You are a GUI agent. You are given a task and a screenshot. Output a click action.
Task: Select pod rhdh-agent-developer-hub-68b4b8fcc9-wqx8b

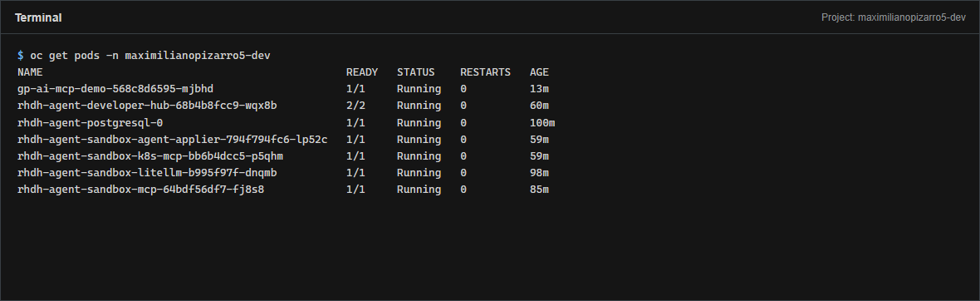point(147,106)
